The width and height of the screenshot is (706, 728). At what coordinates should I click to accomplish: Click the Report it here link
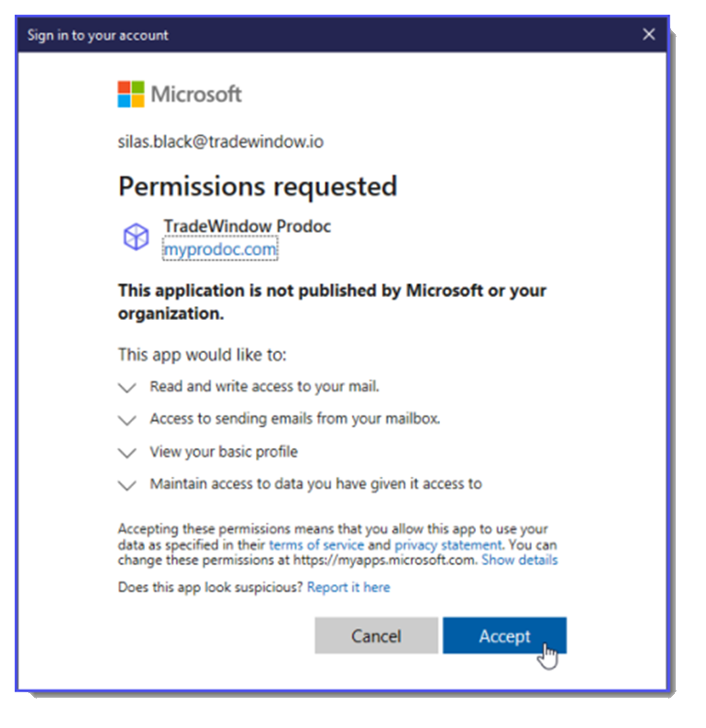(x=348, y=588)
